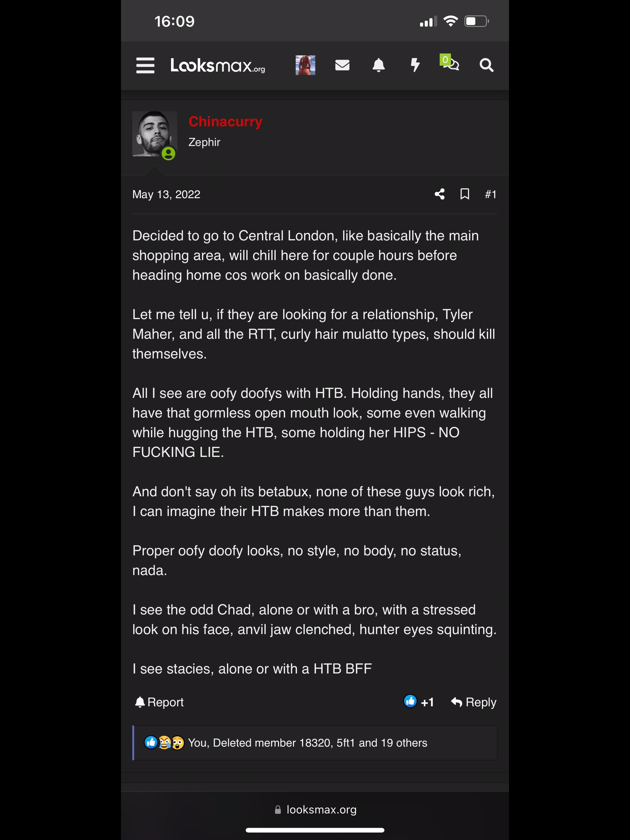Open the #1 post permalink
Image resolution: width=630 pixels, height=840 pixels.
click(x=491, y=194)
